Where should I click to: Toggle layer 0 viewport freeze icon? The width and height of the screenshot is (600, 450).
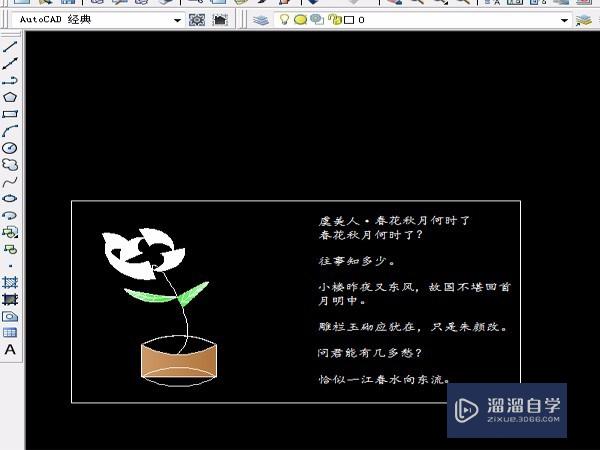tap(317, 20)
